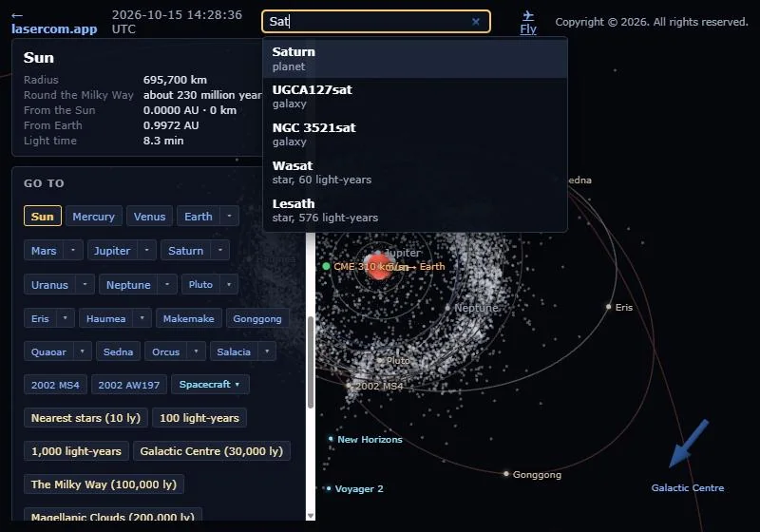Go to Salacia
This screenshot has width=760, height=532.
click(234, 351)
